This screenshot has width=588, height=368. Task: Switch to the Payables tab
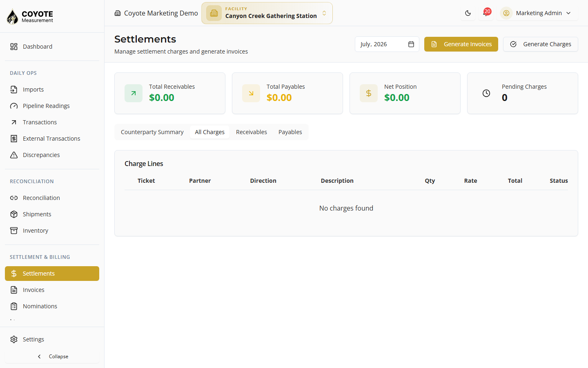pyautogui.click(x=290, y=132)
